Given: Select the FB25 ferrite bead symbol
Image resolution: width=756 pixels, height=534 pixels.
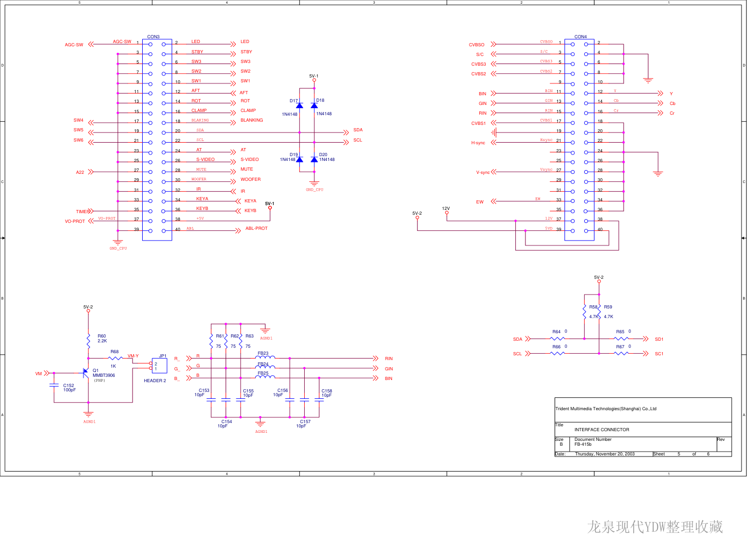Looking at the screenshot, I should pyautogui.click(x=265, y=377).
